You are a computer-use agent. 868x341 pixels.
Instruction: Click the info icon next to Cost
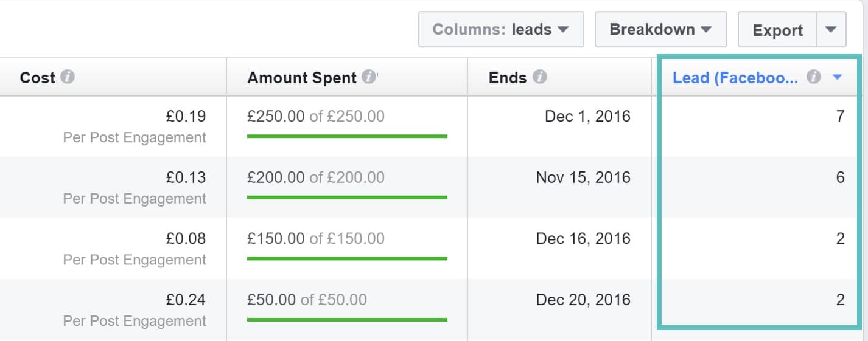pyautogui.click(x=68, y=78)
